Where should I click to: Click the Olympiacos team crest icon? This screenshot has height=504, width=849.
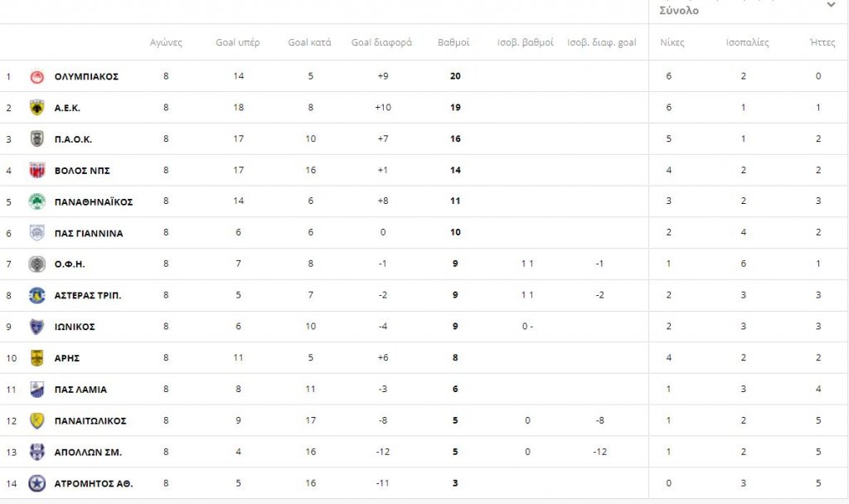tap(36, 76)
